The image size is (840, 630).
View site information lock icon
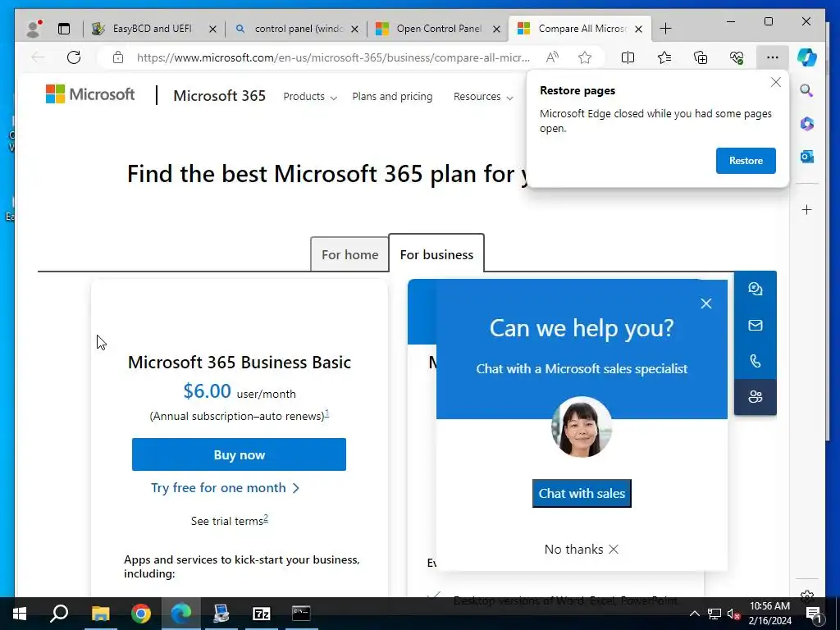[x=118, y=57]
